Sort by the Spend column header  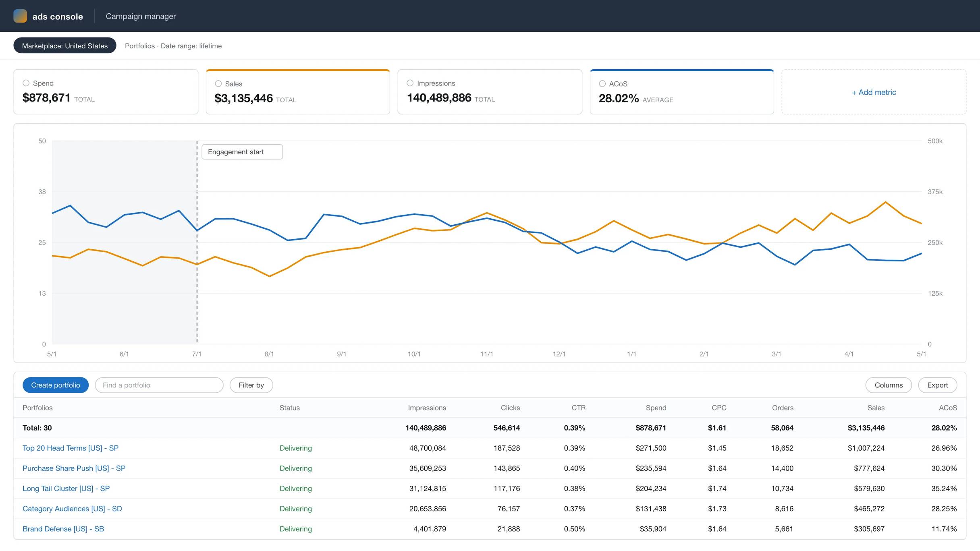(x=656, y=408)
